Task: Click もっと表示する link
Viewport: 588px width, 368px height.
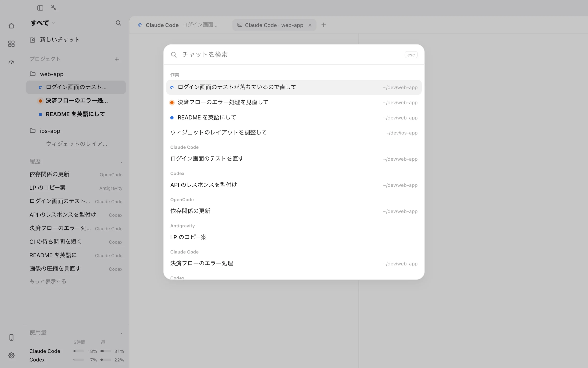Action: click(x=48, y=281)
